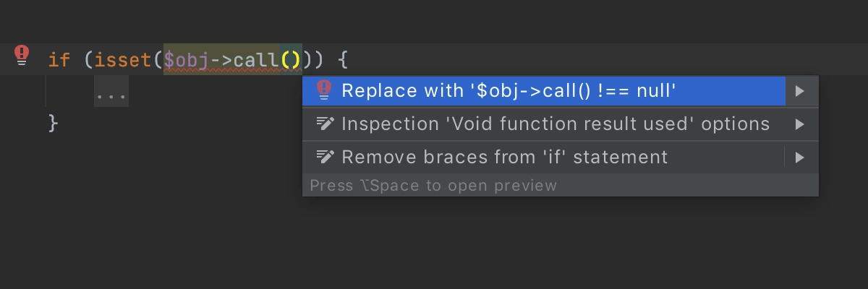Click the red bulb icon beside 'Replace with'
The height and width of the screenshot is (289, 868).
click(x=323, y=90)
